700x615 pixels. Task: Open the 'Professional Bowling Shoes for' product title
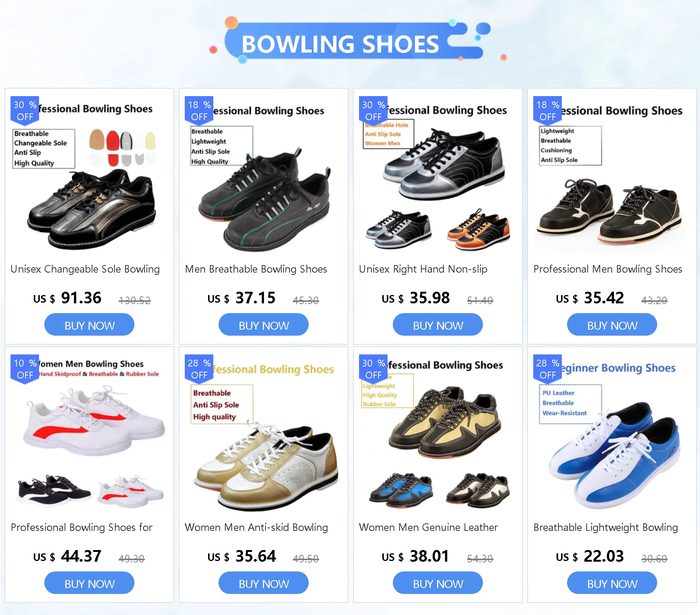pyautogui.click(x=81, y=528)
